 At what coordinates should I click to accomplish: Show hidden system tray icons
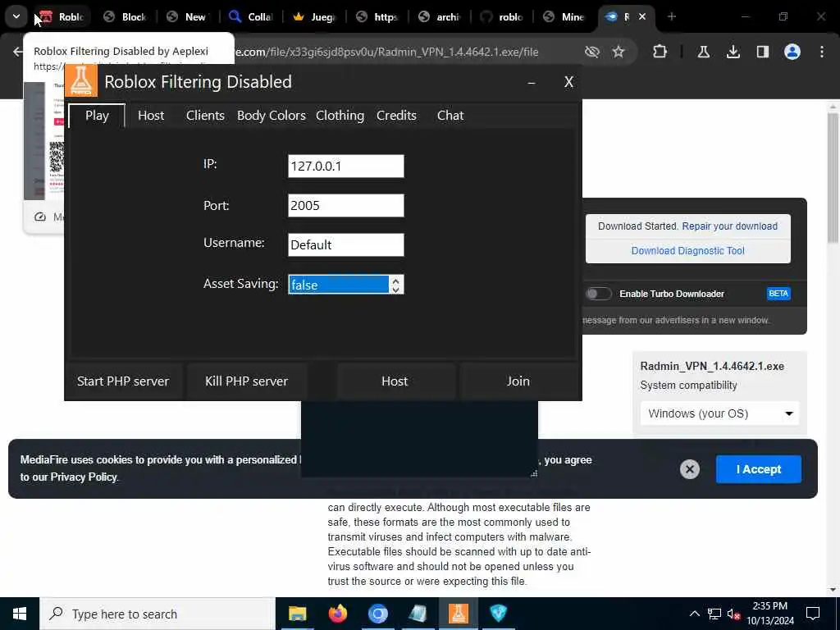coord(694,614)
